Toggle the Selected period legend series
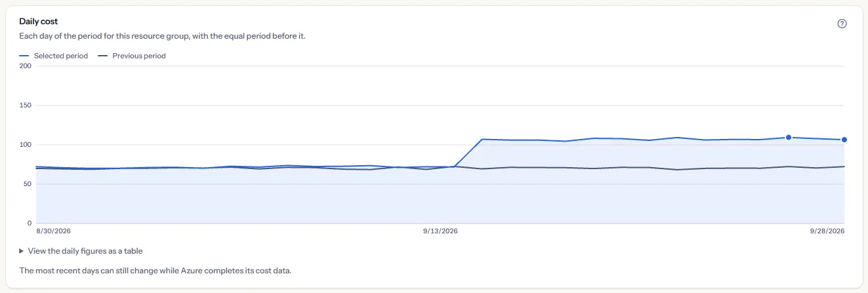Viewport: 868px width, 293px height. click(x=54, y=56)
